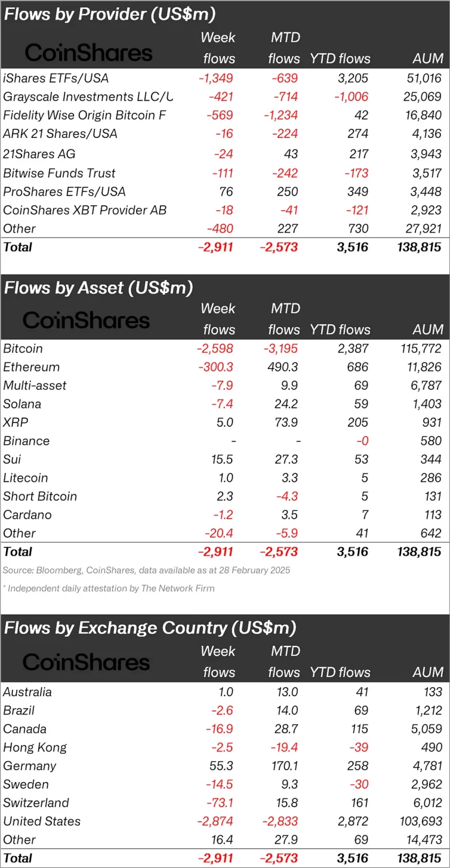
Task: Select the Fidelity Wise Origin Bitcoin row
Action: coord(85,115)
